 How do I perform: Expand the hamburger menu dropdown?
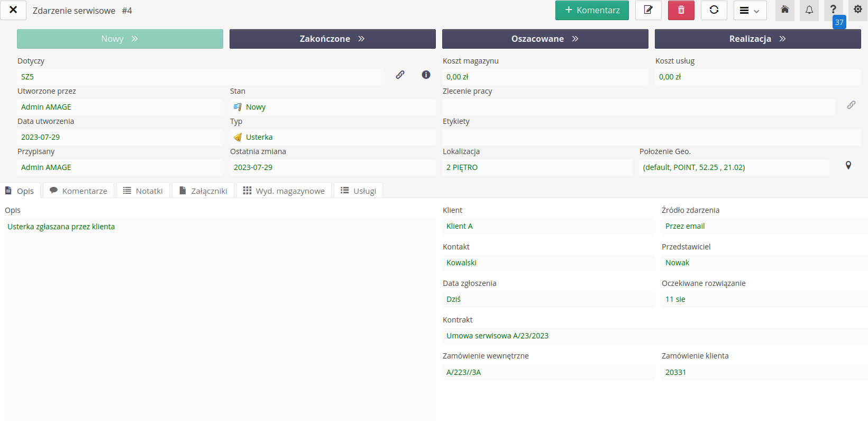click(750, 11)
